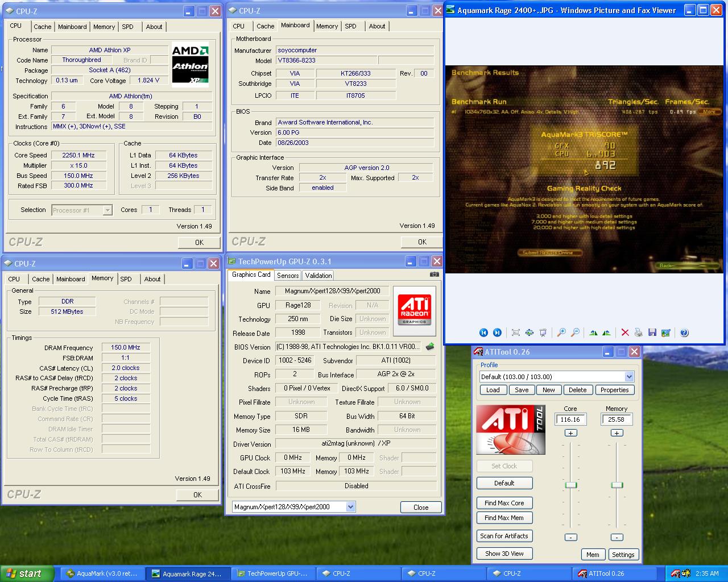Show image at Actual Size in viewer
This screenshot has height=582, width=728.
(529, 332)
